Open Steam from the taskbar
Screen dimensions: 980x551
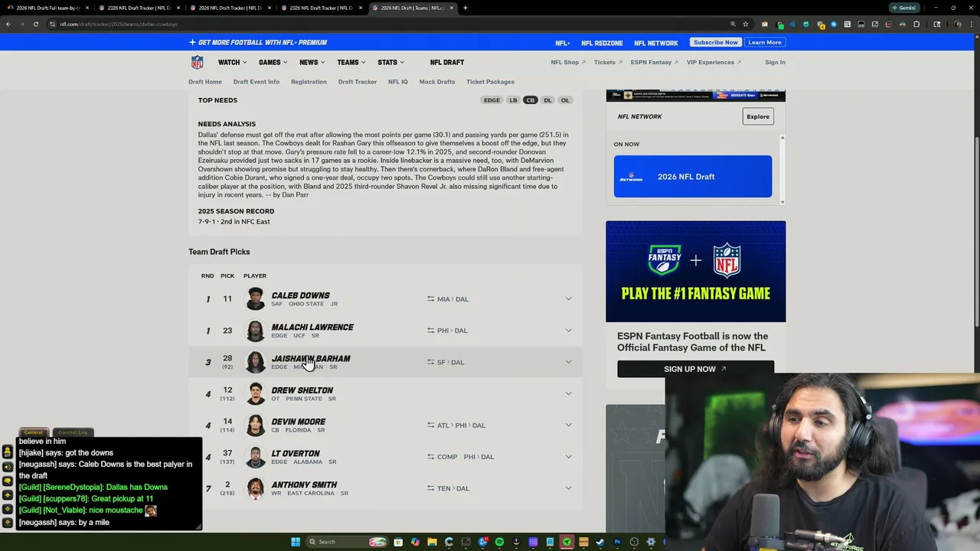pyautogui.click(x=600, y=542)
